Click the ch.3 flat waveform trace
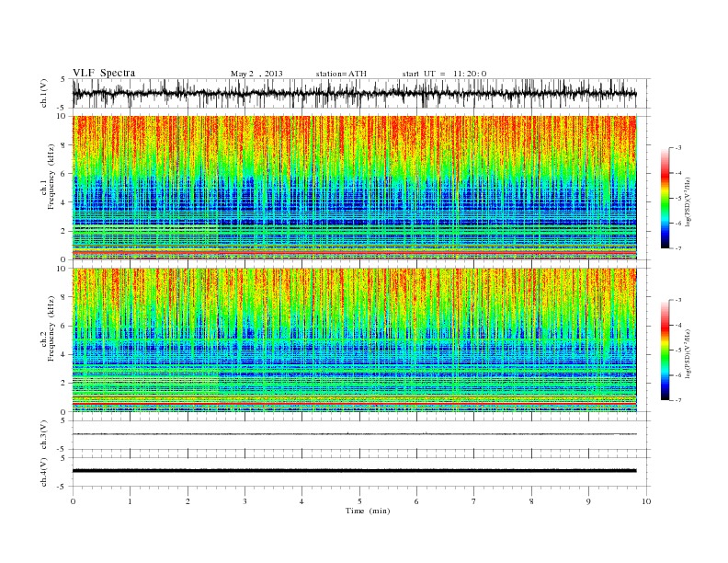This screenshot has height=563, width=728. point(354,434)
